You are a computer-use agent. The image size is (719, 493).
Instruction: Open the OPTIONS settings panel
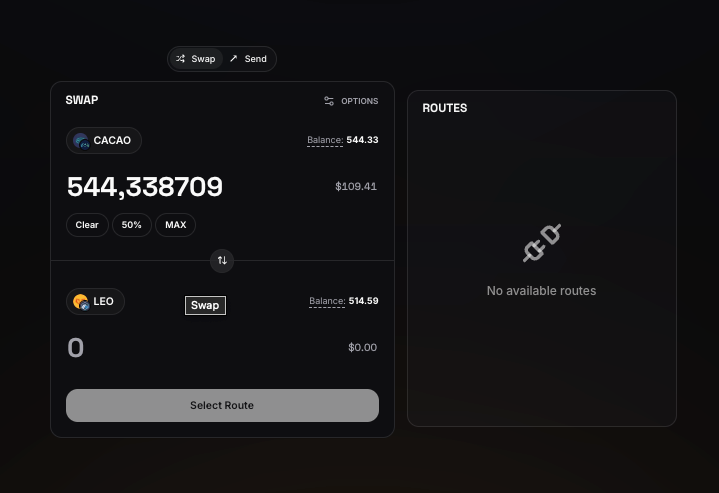click(x=351, y=101)
